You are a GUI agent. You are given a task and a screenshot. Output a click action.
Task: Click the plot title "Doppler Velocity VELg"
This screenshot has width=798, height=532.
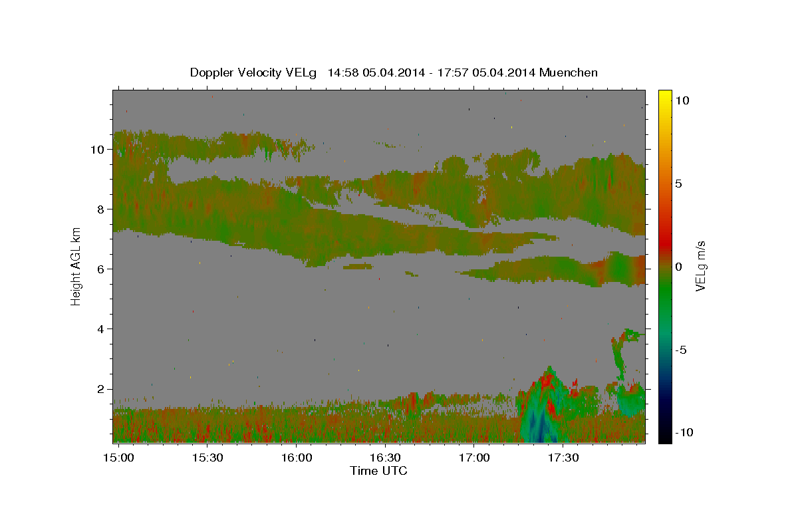(253, 72)
